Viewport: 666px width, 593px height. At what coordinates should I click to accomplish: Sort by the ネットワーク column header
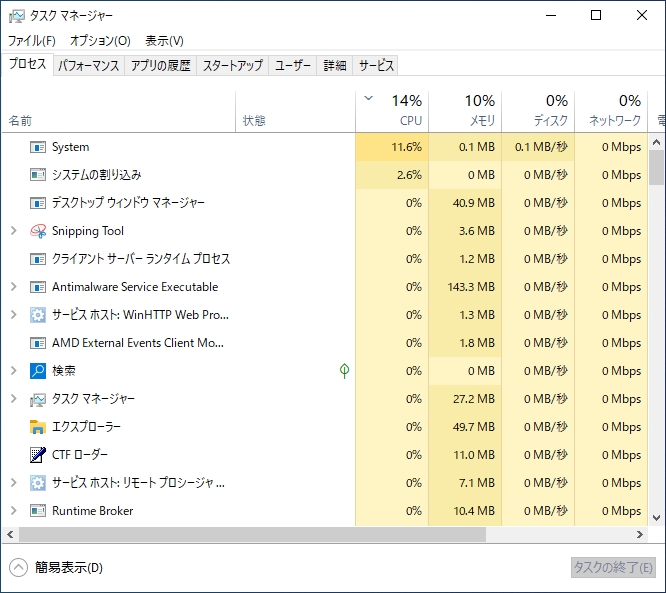pos(611,111)
